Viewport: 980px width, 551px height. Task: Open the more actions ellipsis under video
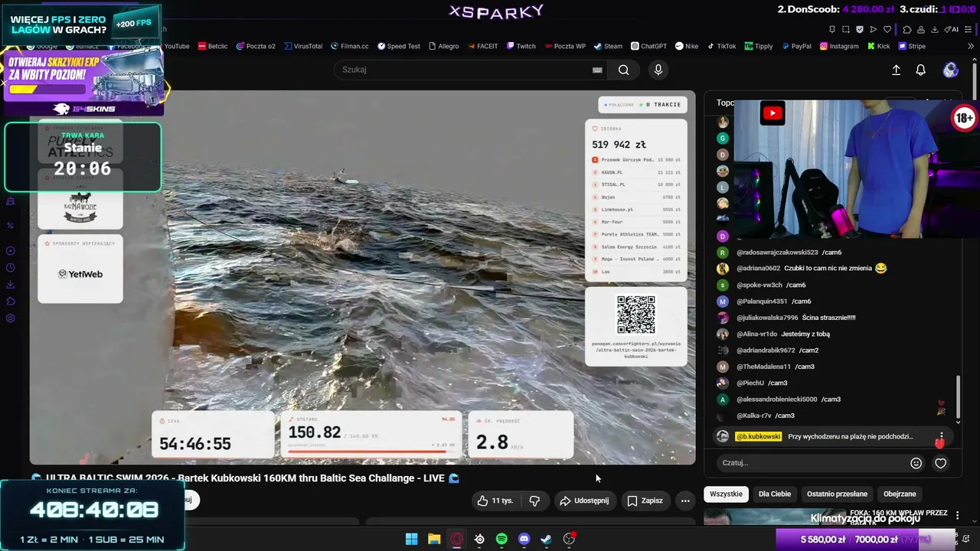[685, 500]
